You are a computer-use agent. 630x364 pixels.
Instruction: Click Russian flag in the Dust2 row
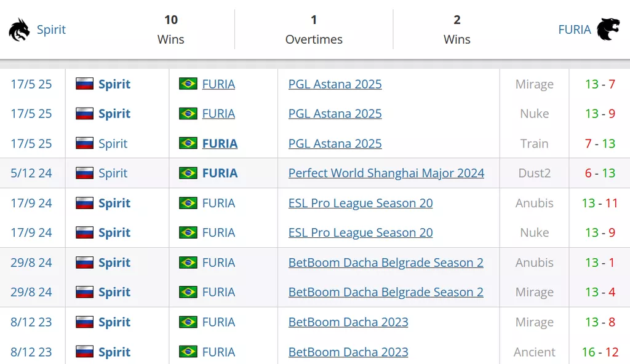(84, 173)
